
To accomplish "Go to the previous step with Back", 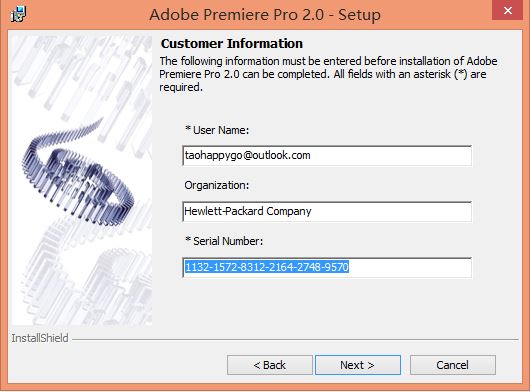I will pyautogui.click(x=270, y=365).
